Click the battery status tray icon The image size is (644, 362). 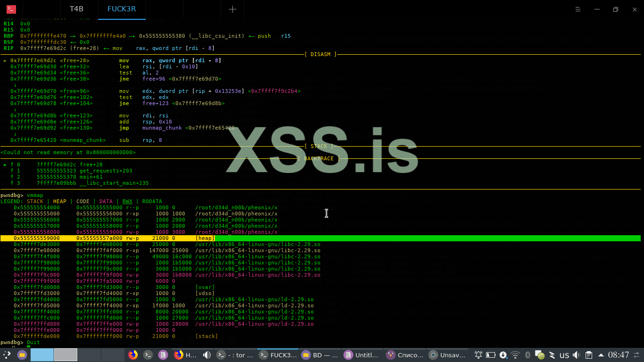pos(491,355)
